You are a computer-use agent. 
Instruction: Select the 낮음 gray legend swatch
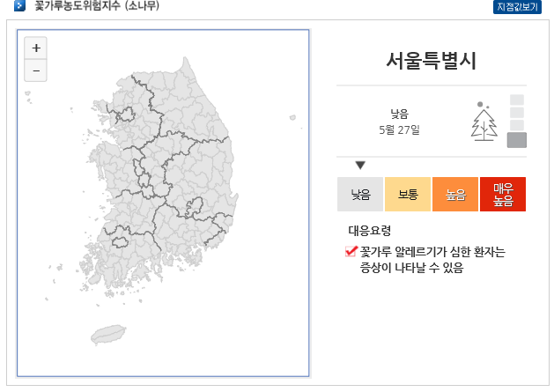360,194
